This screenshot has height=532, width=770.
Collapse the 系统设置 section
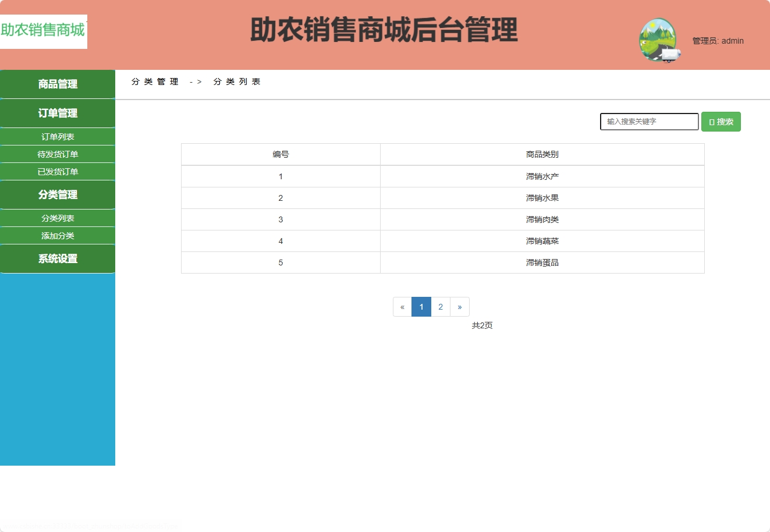(x=57, y=258)
